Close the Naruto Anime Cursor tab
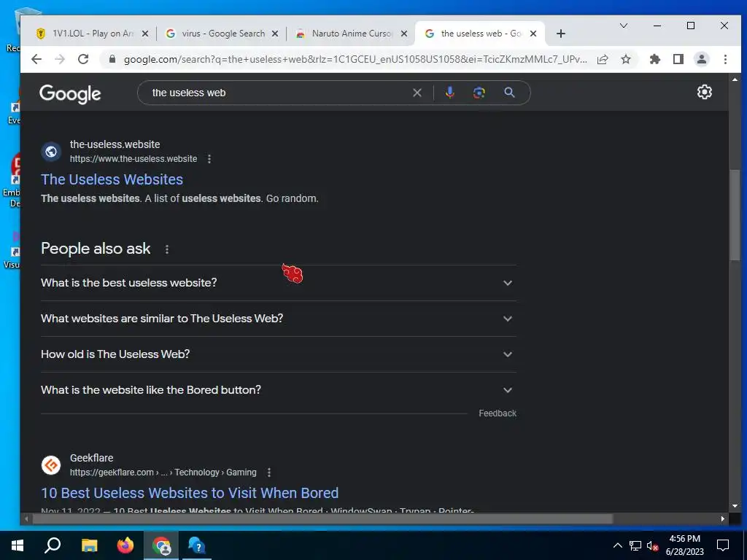This screenshot has width=747, height=560. 404,34
